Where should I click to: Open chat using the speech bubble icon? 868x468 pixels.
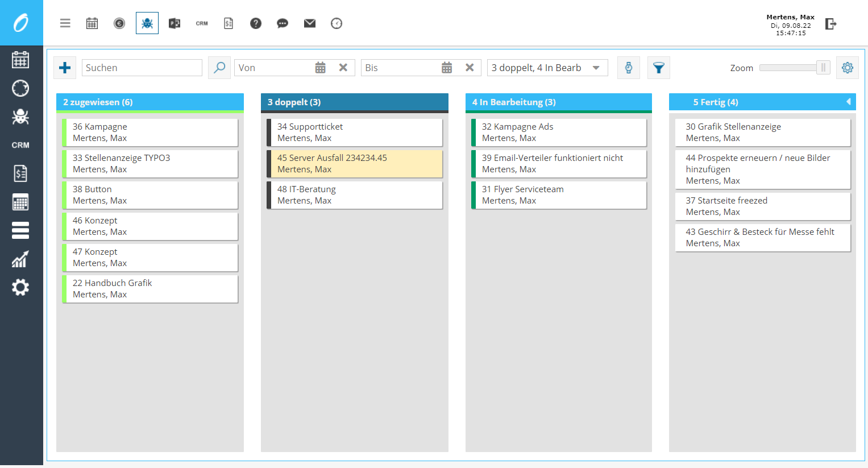[283, 23]
